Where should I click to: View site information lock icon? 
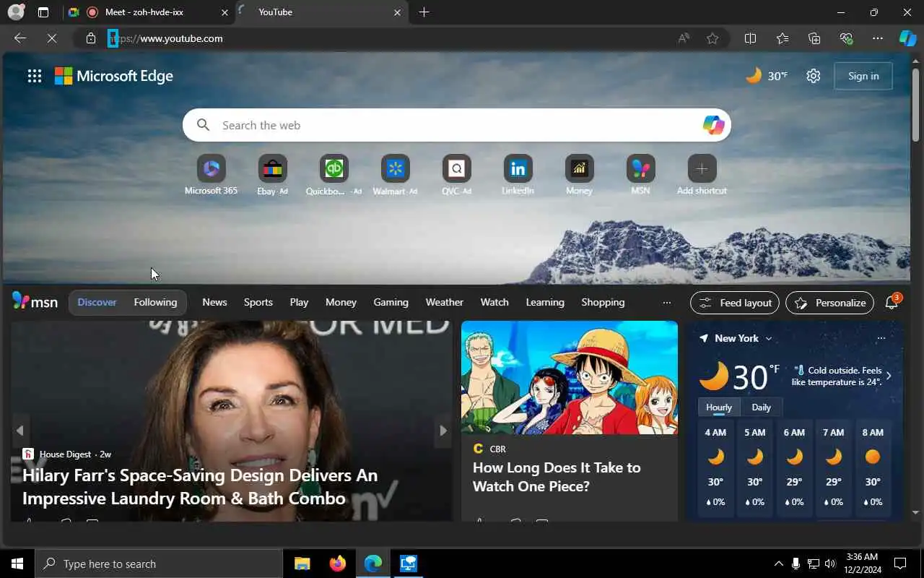(91, 38)
